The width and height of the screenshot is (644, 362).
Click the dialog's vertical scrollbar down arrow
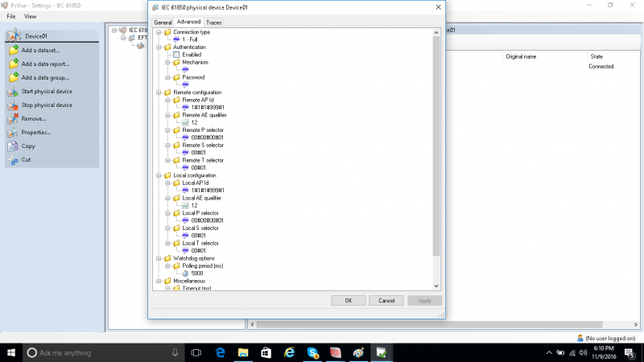click(436, 286)
